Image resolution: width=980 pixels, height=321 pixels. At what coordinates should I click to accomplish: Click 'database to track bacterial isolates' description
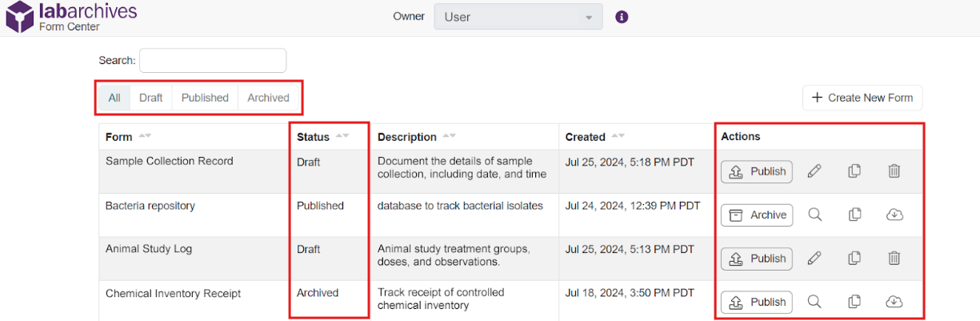pyautogui.click(x=460, y=206)
